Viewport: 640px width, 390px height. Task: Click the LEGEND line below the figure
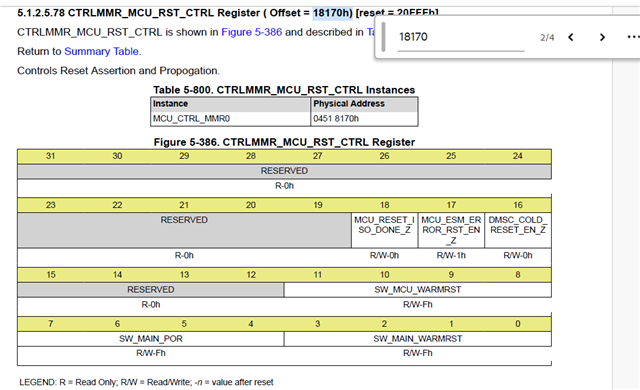coord(146,382)
